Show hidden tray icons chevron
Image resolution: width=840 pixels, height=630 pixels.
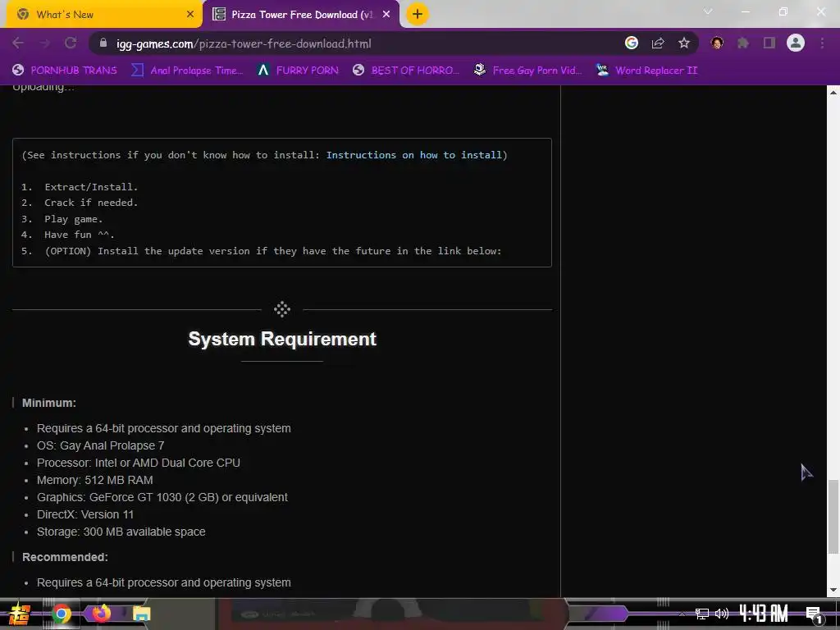(682, 614)
